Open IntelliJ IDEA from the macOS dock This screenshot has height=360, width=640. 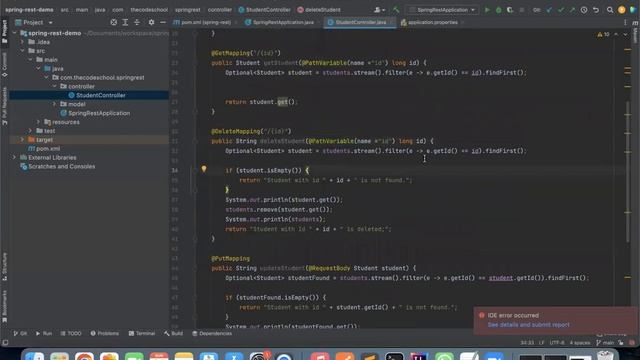pyautogui.click(x=419, y=357)
